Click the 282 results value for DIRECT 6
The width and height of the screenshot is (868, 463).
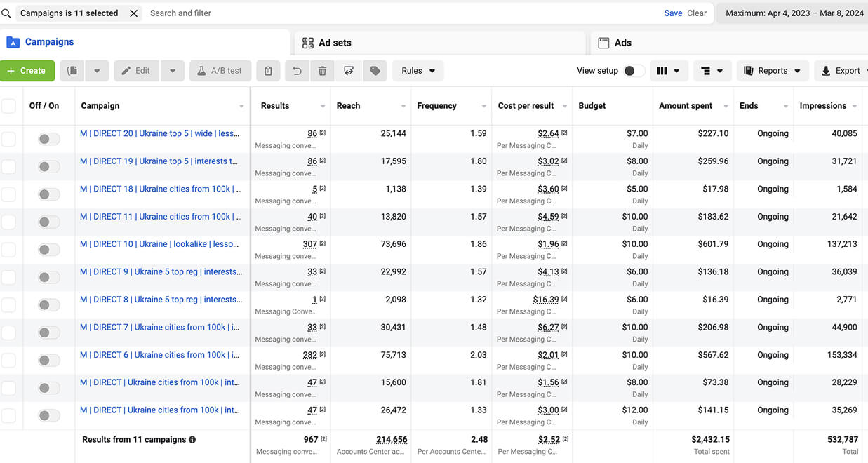pyautogui.click(x=309, y=355)
